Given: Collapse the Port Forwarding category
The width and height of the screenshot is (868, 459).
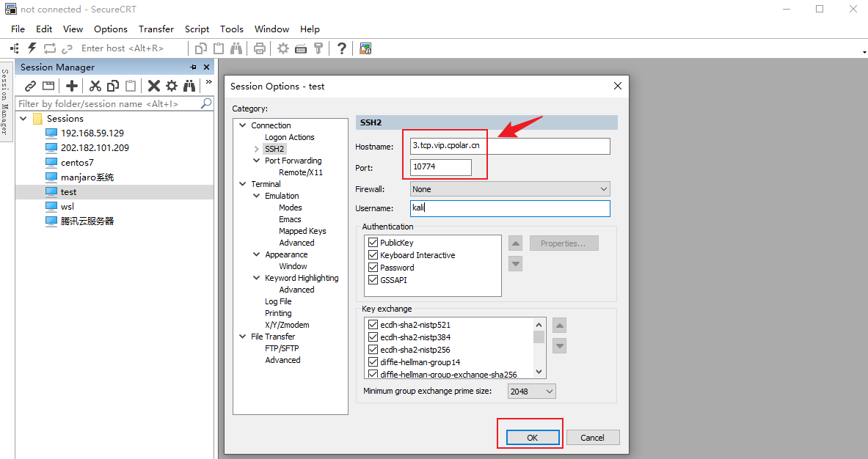Looking at the screenshot, I should pos(256,161).
